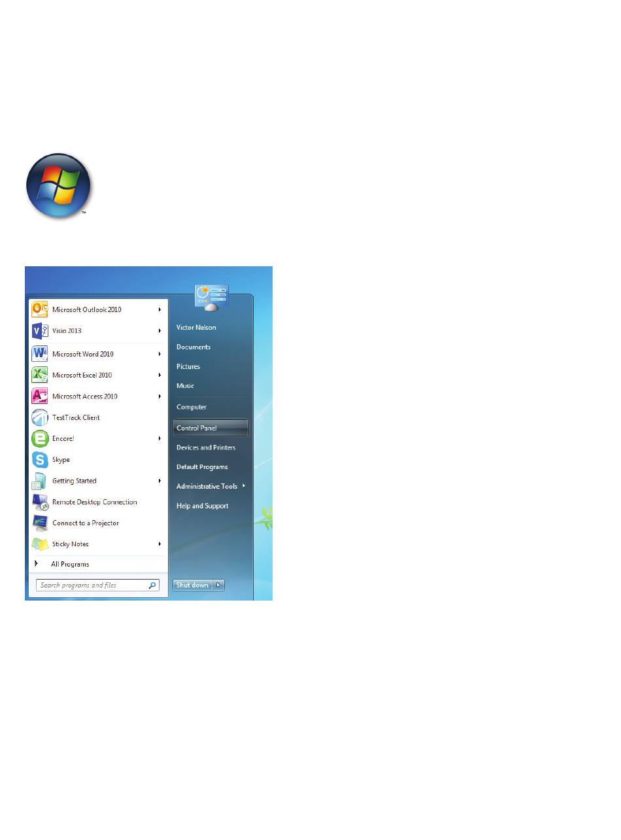Image resolution: width=621 pixels, height=840 pixels.
Task: Open Microsoft Access 2010 icon
Action: click(x=40, y=396)
